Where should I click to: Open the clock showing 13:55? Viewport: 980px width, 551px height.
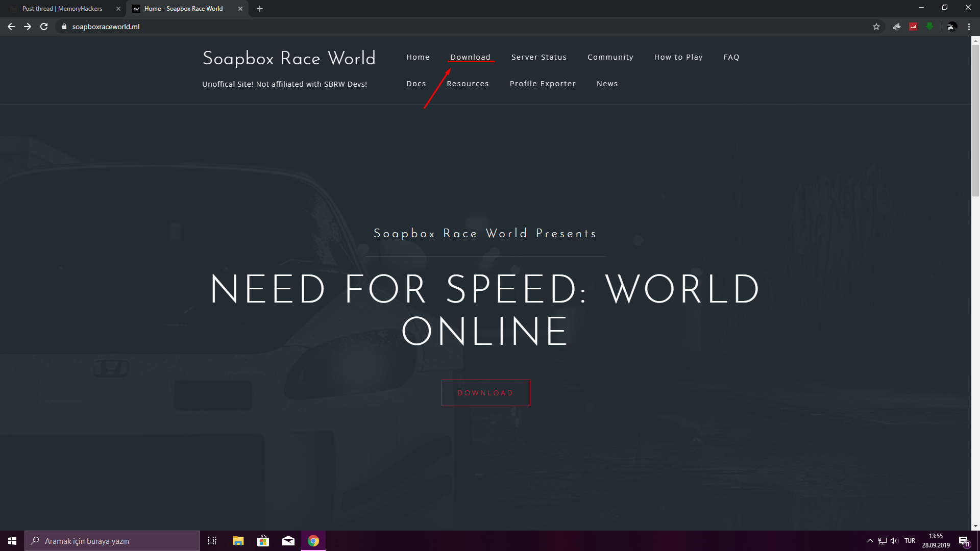pyautogui.click(x=936, y=541)
